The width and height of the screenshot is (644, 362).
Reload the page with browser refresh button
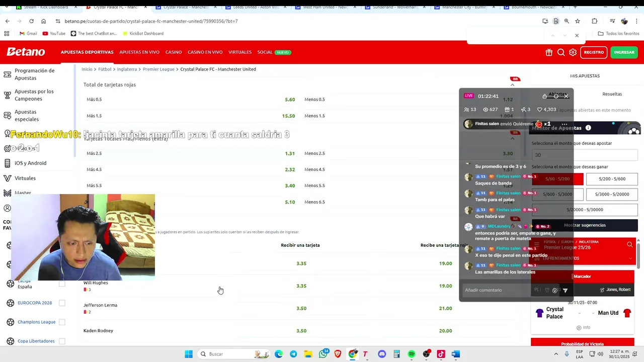point(31,21)
